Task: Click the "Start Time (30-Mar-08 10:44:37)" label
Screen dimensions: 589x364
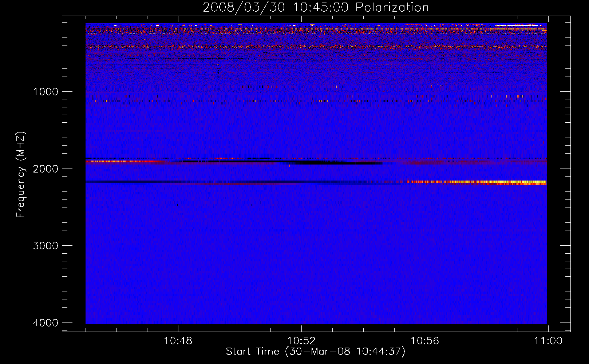Action: pos(316,352)
